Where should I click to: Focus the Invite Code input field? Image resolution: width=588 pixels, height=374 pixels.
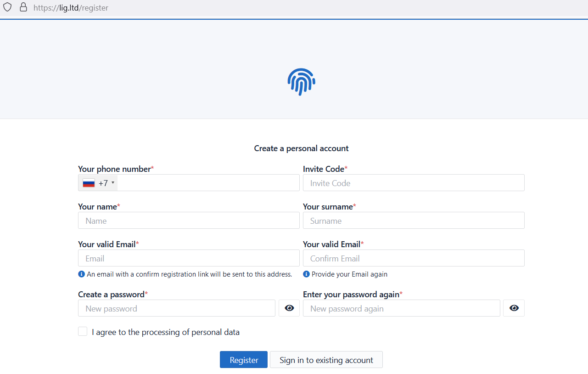(414, 183)
